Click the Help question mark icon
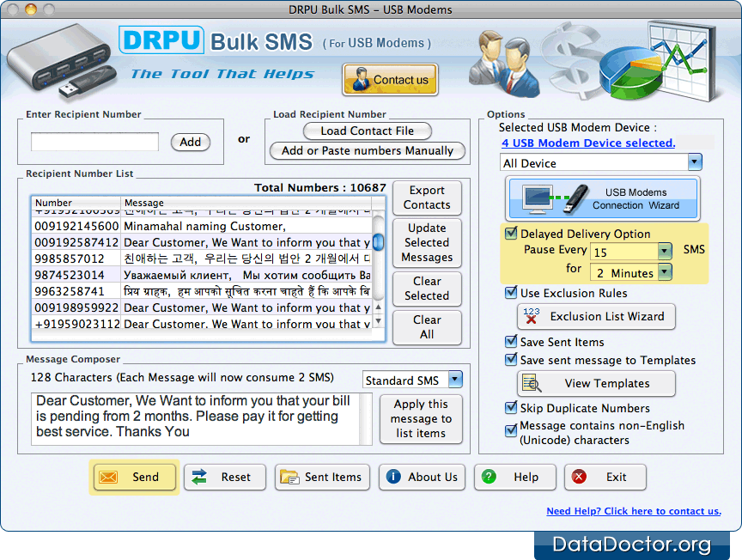742x560 pixels. (489, 476)
